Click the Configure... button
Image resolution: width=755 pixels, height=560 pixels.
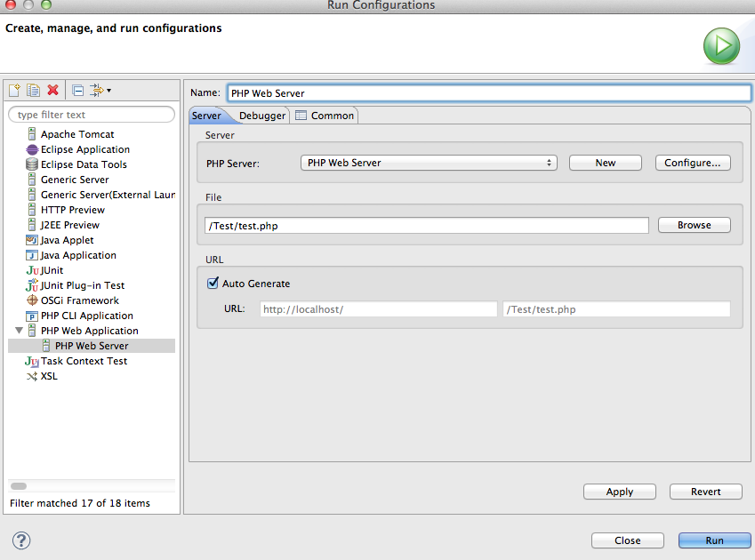(x=693, y=163)
